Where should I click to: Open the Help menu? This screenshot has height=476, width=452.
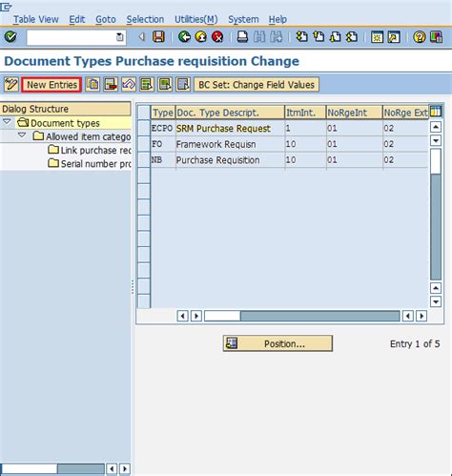pos(277,19)
